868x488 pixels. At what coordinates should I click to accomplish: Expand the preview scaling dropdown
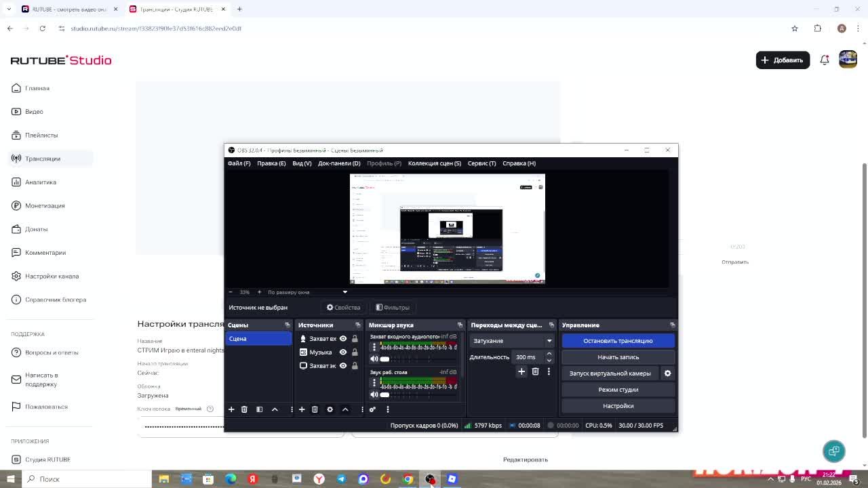click(x=344, y=292)
